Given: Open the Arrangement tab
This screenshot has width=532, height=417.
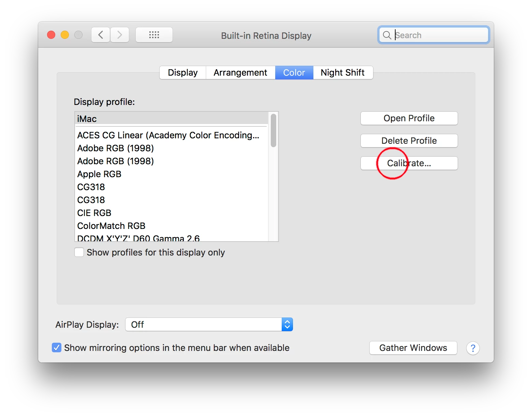Looking at the screenshot, I should tap(240, 73).
